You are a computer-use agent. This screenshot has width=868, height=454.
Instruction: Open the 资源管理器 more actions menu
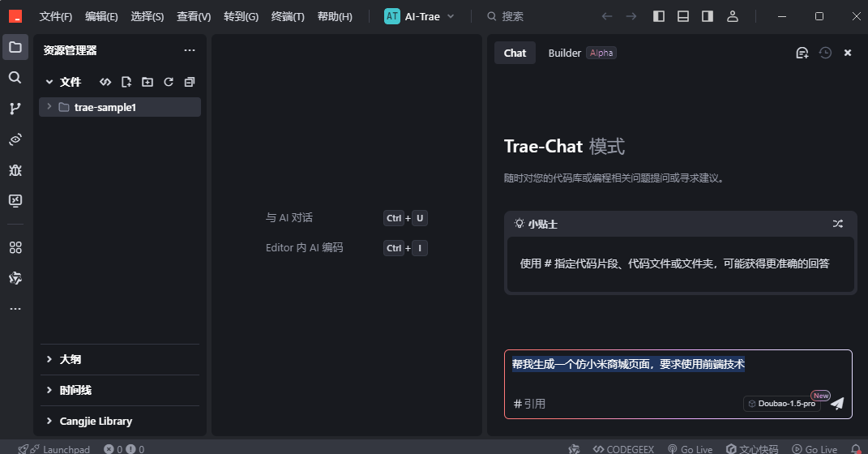point(190,50)
